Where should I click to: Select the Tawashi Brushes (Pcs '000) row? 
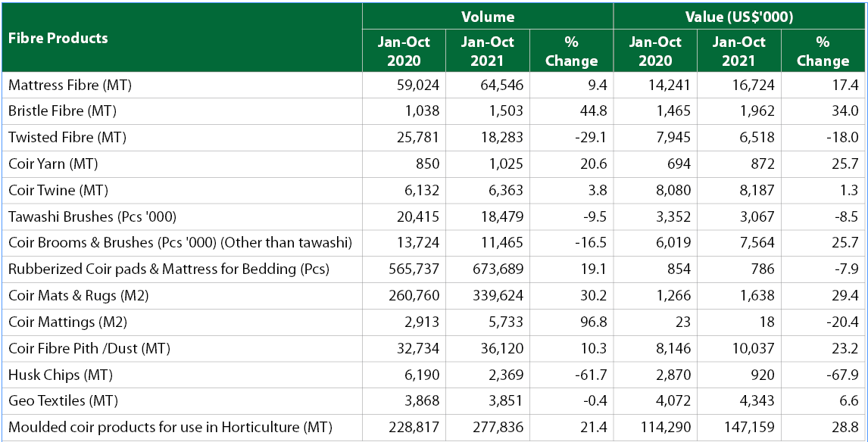click(x=92, y=216)
